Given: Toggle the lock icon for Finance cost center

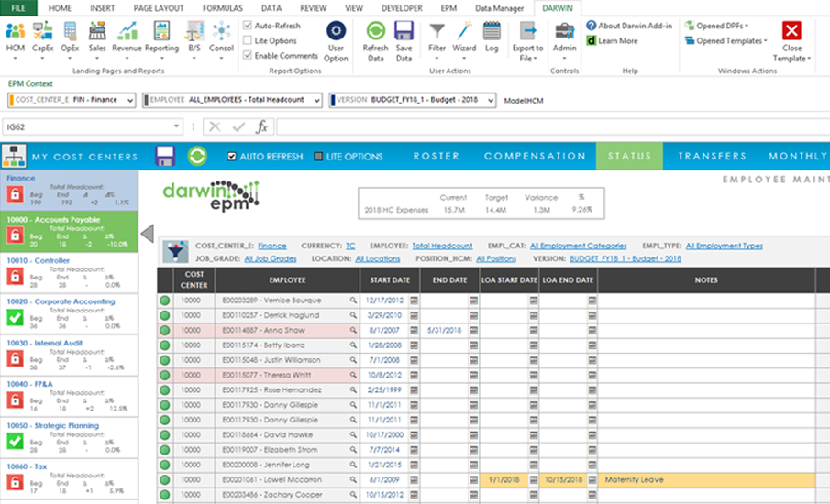Looking at the screenshot, I should pos(15,194).
